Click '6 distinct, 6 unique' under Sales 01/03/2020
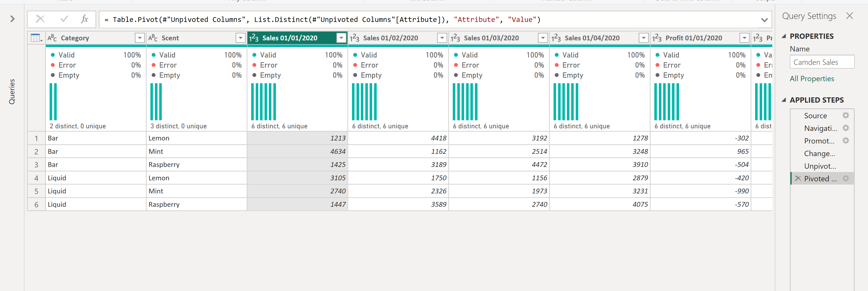Screen dimensions: 868x291 [481, 126]
